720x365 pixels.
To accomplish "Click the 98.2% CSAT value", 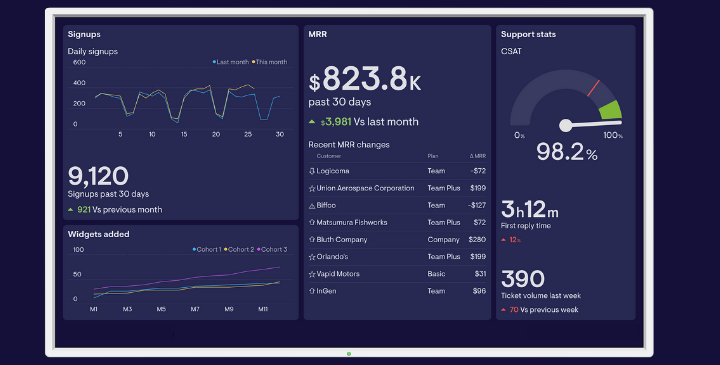I will click(567, 152).
